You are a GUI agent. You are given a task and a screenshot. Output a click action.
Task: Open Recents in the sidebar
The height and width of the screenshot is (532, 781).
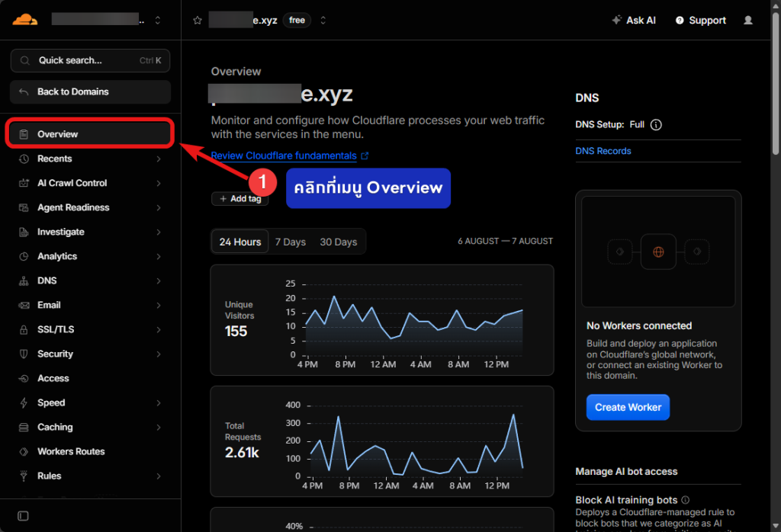pyautogui.click(x=90, y=159)
